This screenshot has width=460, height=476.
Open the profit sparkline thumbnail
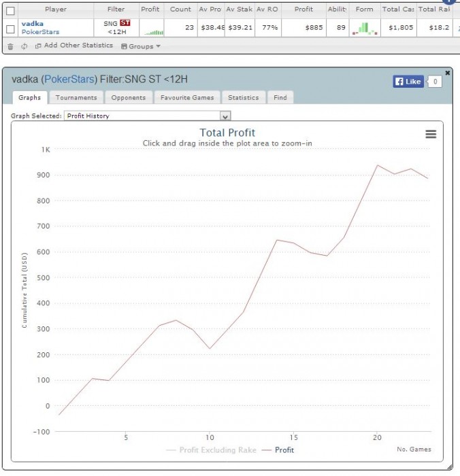[154, 32]
